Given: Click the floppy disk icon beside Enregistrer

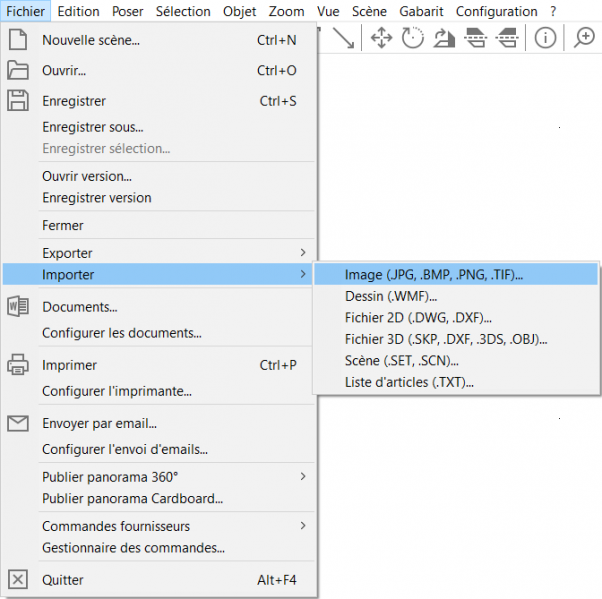Looking at the screenshot, I should (x=18, y=101).
